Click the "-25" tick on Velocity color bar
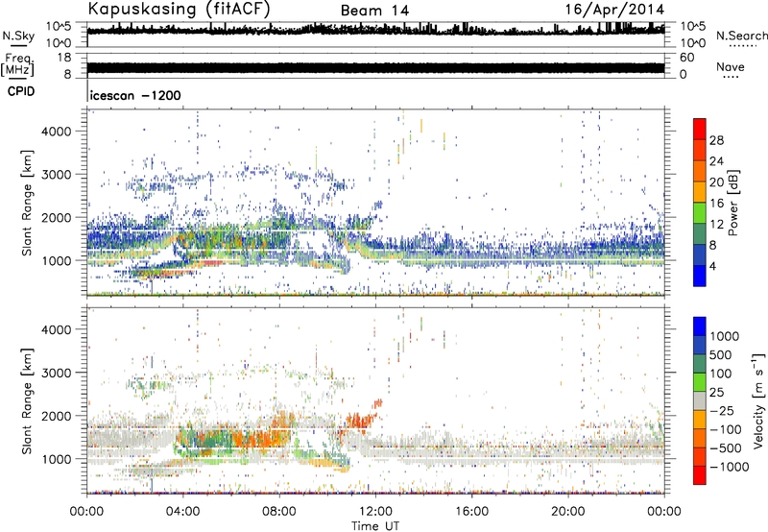 tap(723, 410)
